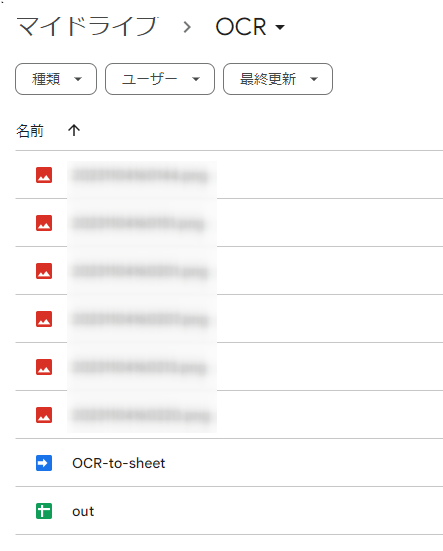Click the green Sheets icon of out
Screen dimensions: 443x551
click(x=44, y=511)
